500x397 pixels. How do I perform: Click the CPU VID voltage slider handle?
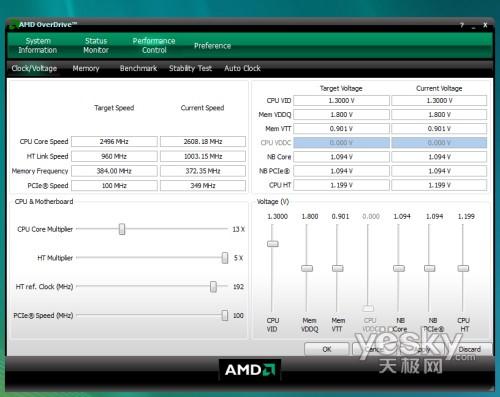click(x=273, y=244)
